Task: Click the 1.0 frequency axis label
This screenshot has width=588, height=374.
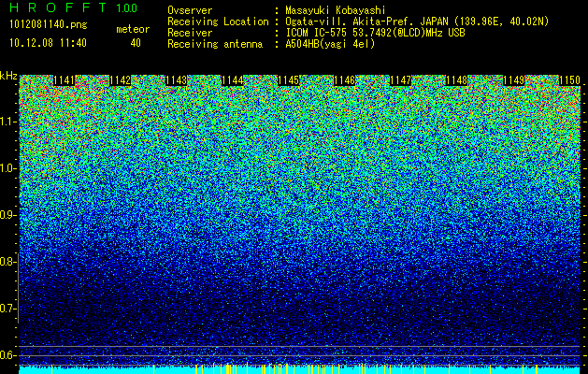Action: 8,168
